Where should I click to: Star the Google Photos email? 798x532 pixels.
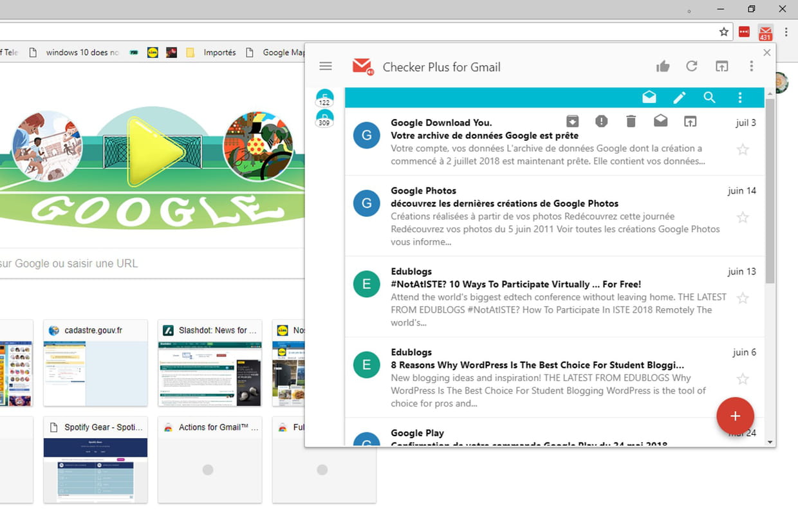(743, 217)
